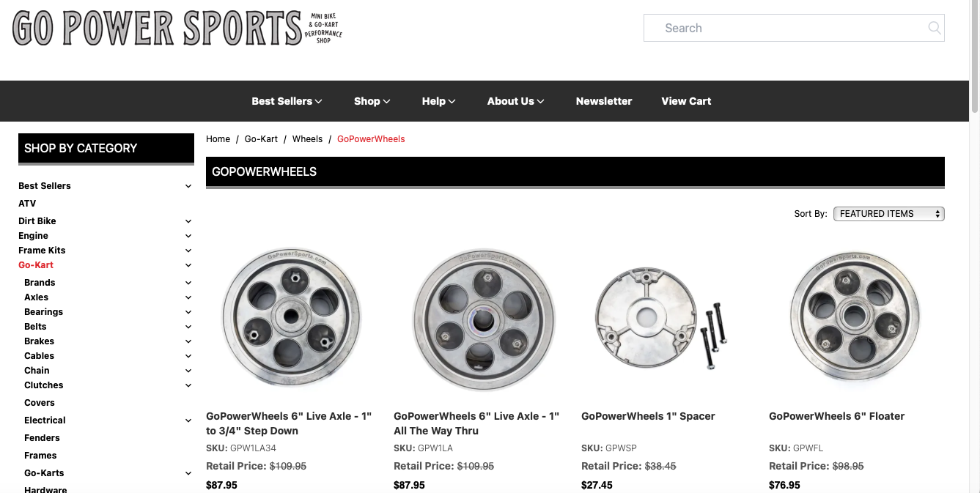
Task: Open the Sort By Featured Items dropdown
Action: coord(888,214)
